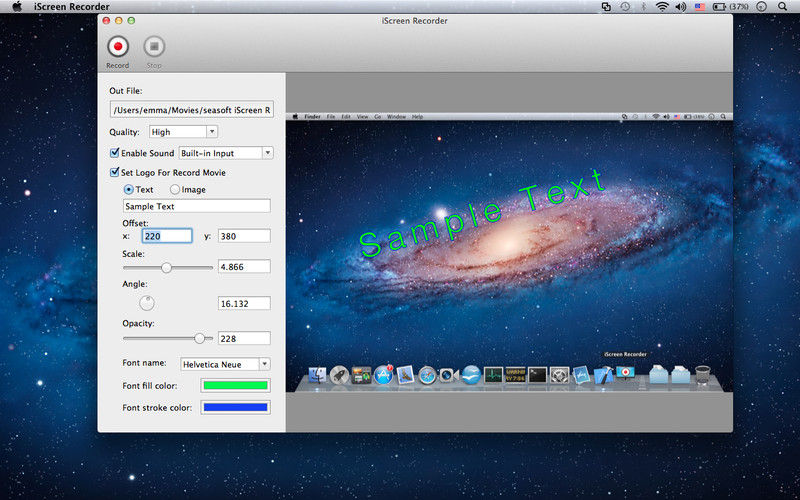
Task: Select the Image logo radio button
Action: click(174, 189)
